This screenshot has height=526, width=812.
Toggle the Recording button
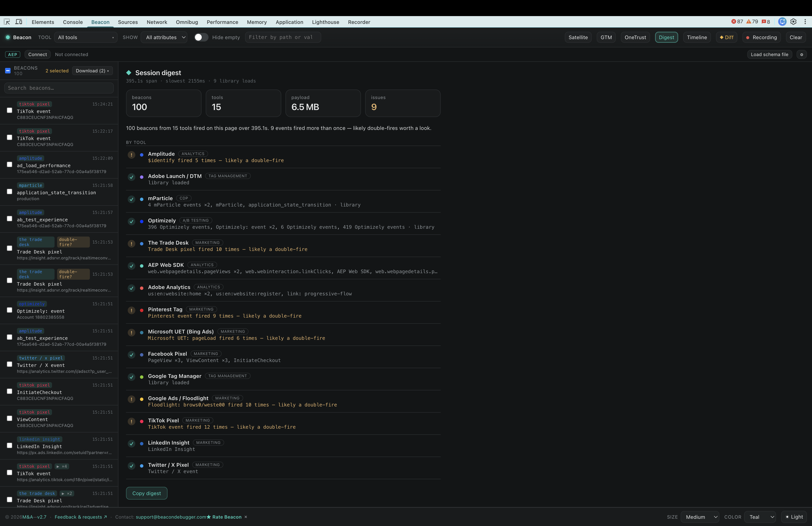(761, 37)
